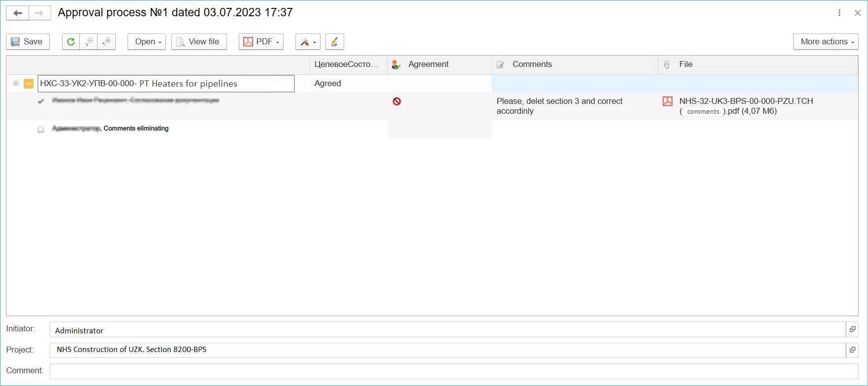Open the tools settings dropdown
Screen dimensions: 868x386
[x=308, y=42]
